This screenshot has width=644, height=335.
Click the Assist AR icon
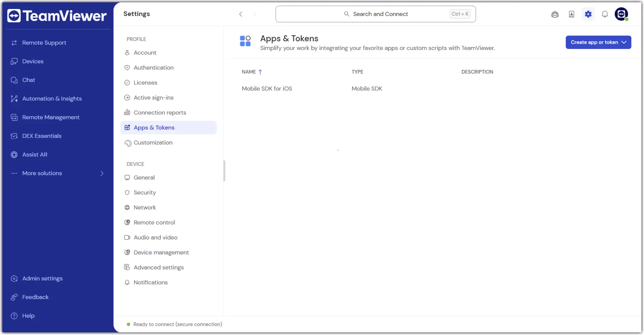coord(14,154)
